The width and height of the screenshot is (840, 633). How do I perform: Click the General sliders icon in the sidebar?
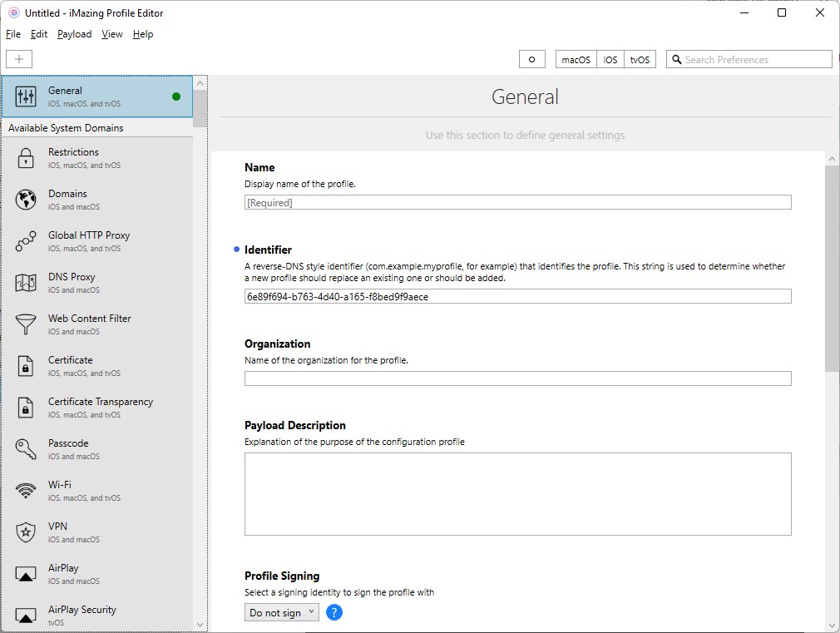[26, 96]
